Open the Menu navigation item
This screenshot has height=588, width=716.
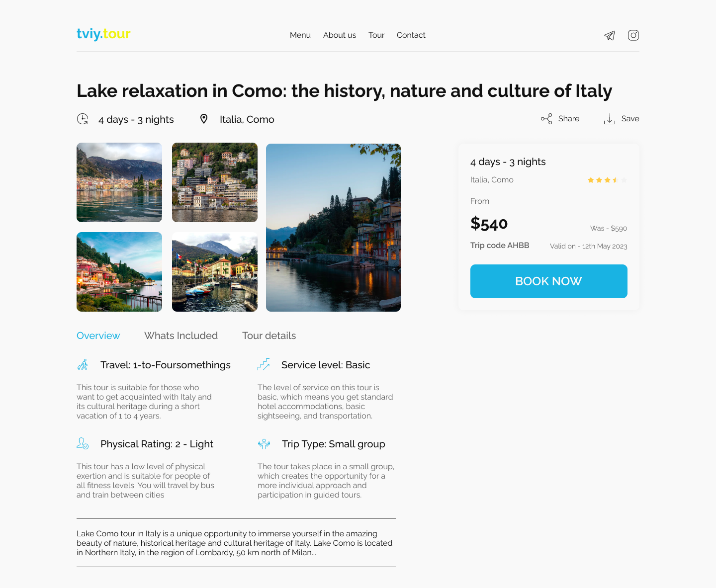300,35
